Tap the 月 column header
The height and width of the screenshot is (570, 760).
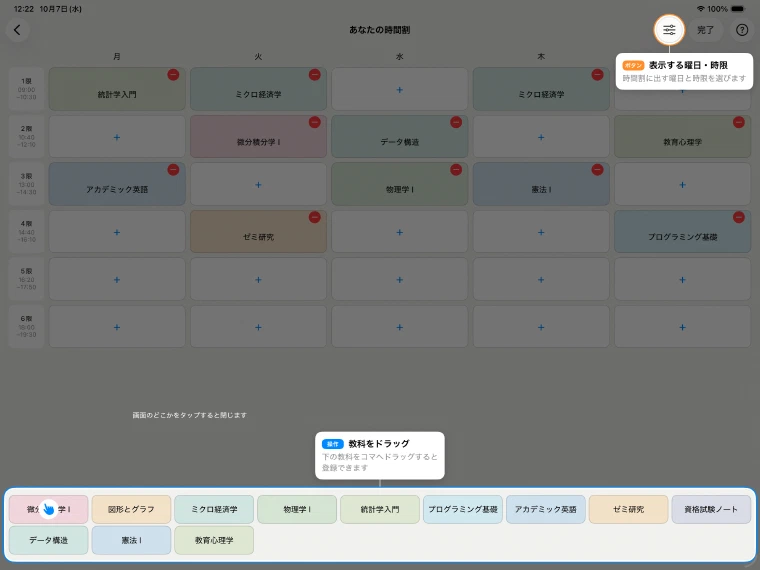[117, 57]
